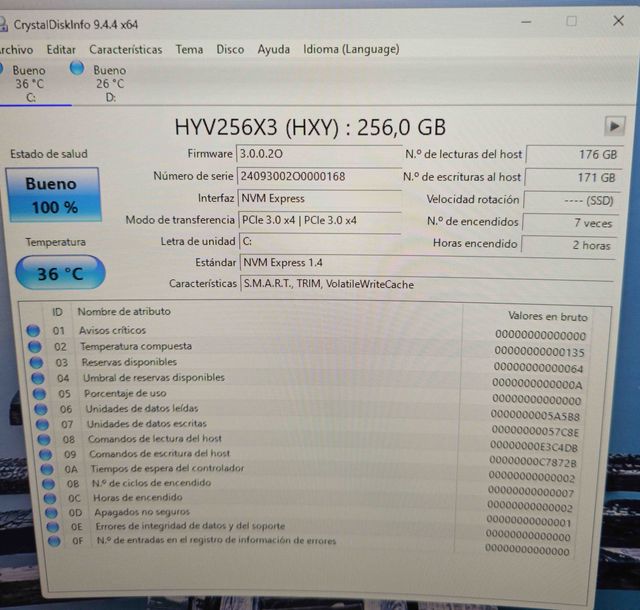
Task: Select the Porcentaje de uso attribute name
Action: point(125,393)
